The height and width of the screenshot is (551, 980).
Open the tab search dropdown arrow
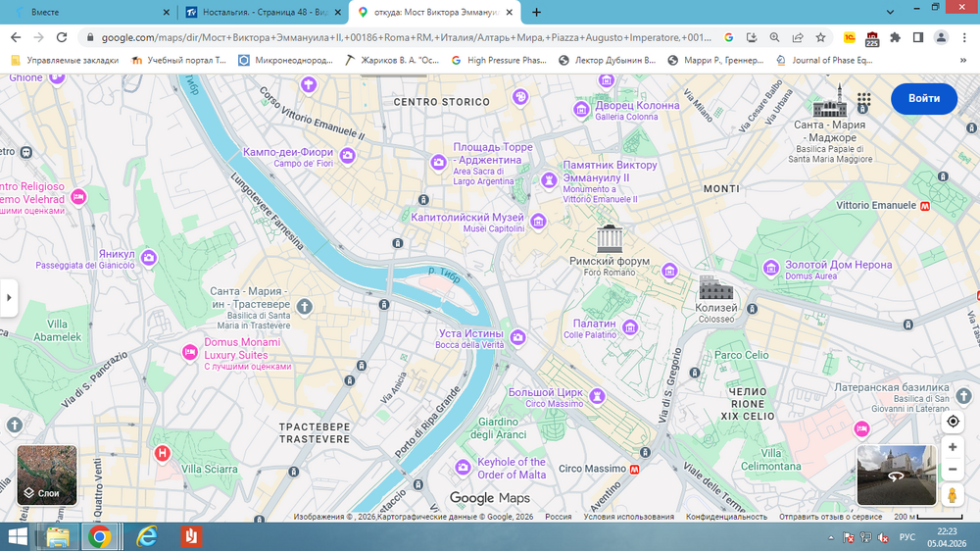890,12
